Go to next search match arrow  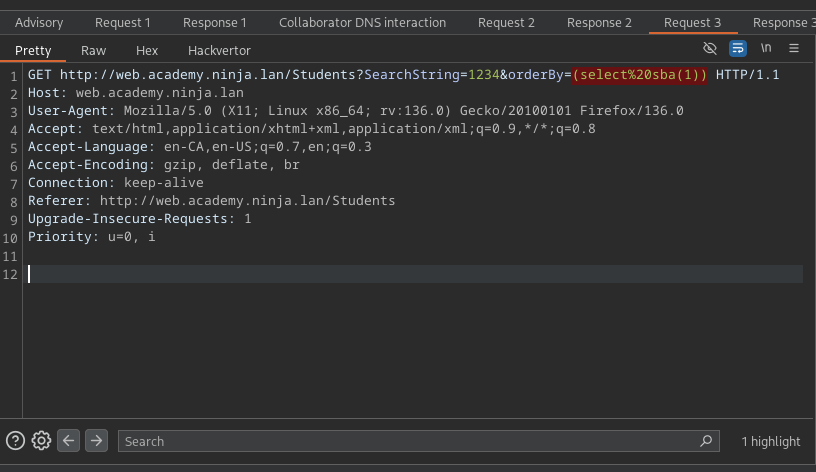pos(96,441)
